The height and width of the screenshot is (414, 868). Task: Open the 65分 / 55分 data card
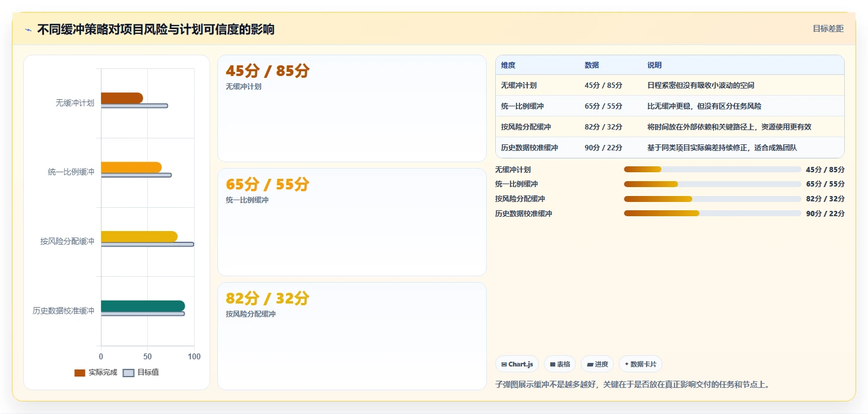(x=352, y=222)
